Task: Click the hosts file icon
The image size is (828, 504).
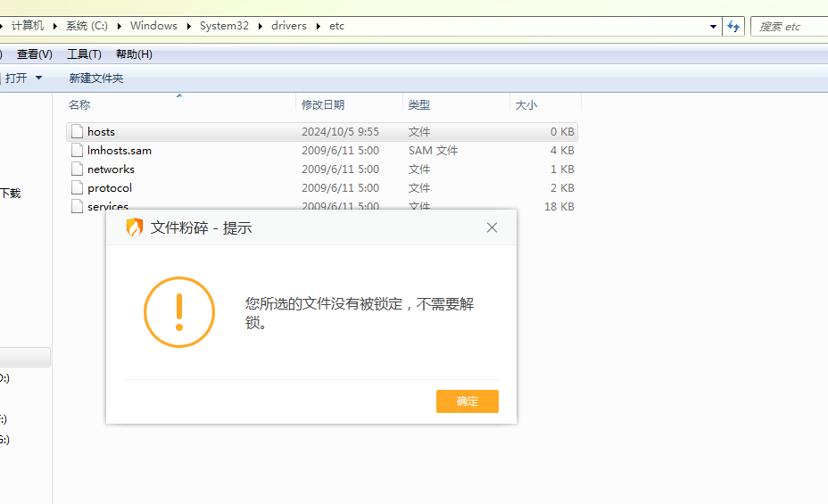Action: coord(77,132)
